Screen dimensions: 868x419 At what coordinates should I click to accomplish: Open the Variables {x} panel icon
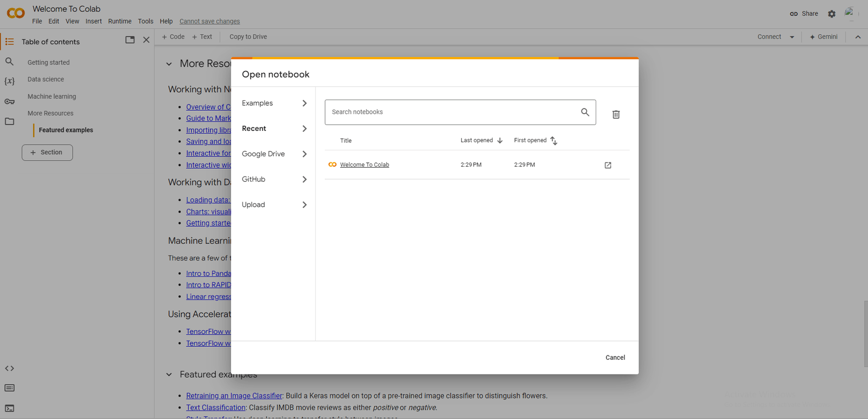pyautogui.click(x=9, y=81)
